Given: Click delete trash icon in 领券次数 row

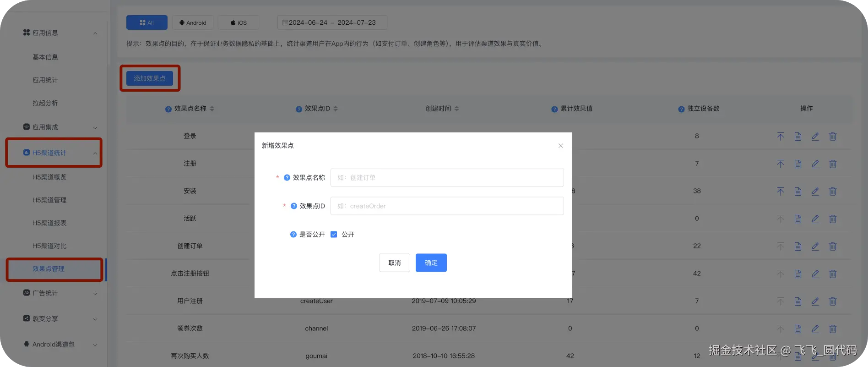Looking at the screenshot, I should click(833, 329).
